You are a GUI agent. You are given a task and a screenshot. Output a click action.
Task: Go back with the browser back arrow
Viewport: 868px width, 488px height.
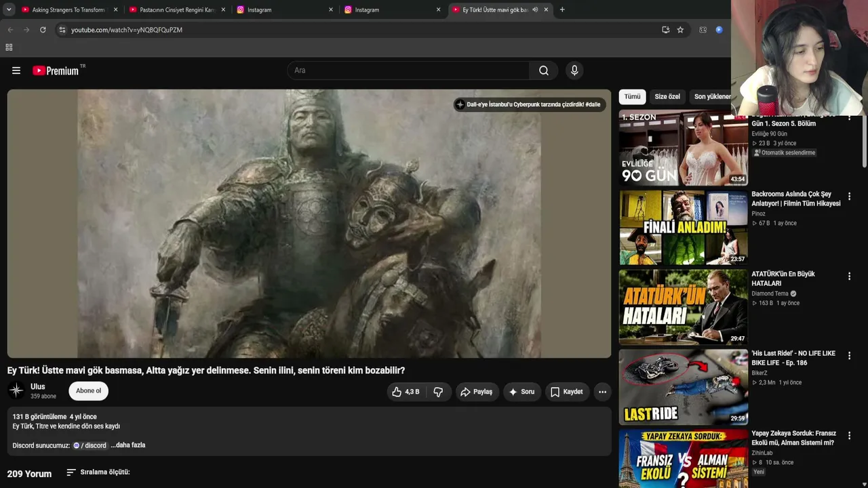[10, 30]
